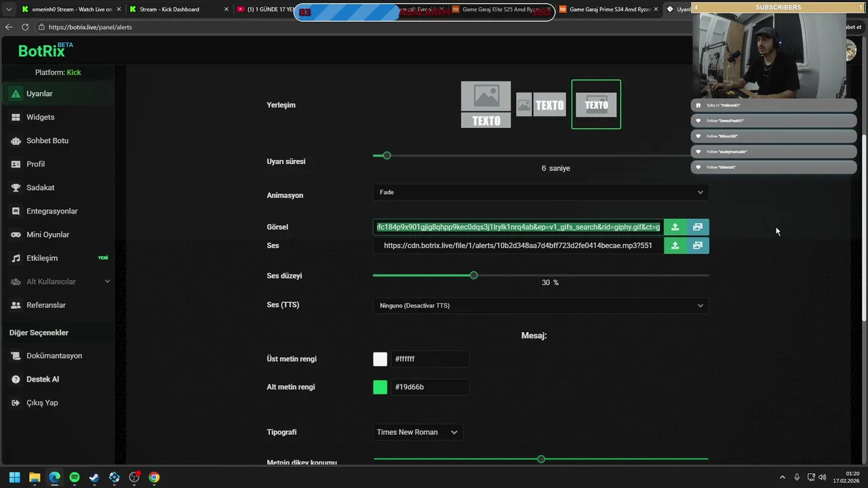
Task: Open Windows Start menu
Action: 14,477
